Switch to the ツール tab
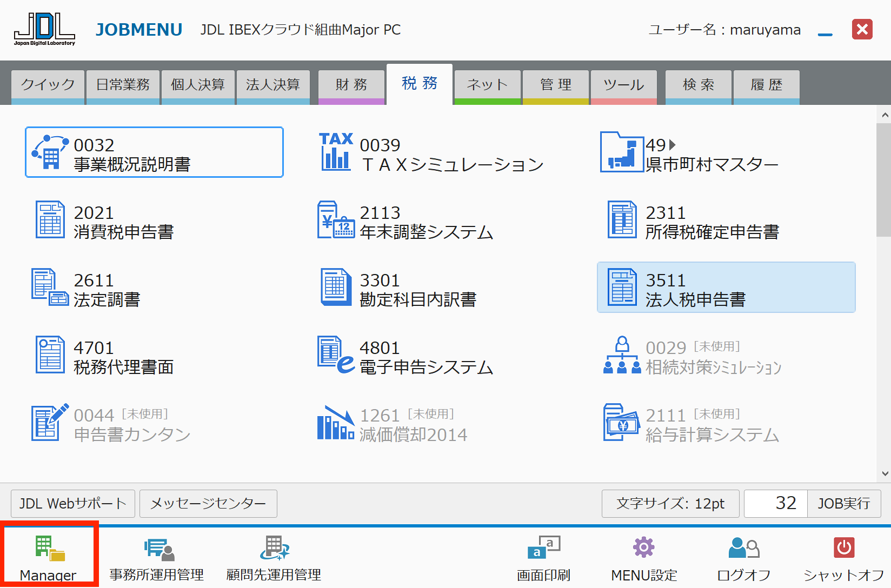The image size is (891, 588). [x=624, y=87]
